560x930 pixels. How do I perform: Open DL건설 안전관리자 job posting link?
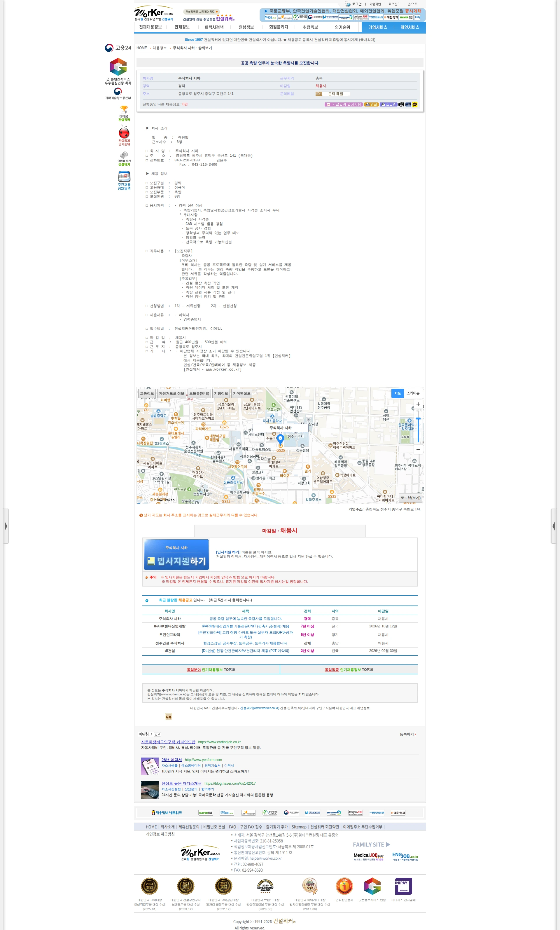(245, 651)
